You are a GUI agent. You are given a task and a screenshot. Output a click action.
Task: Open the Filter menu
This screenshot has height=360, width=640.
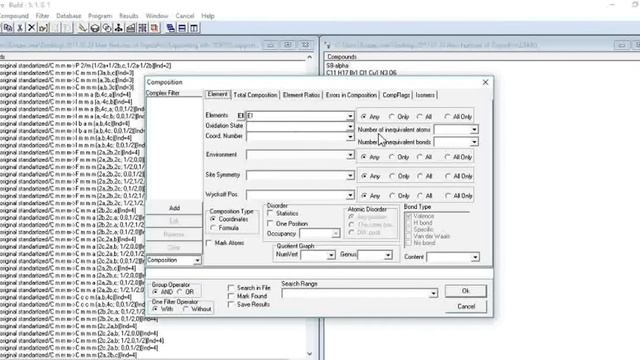(42, 16)
